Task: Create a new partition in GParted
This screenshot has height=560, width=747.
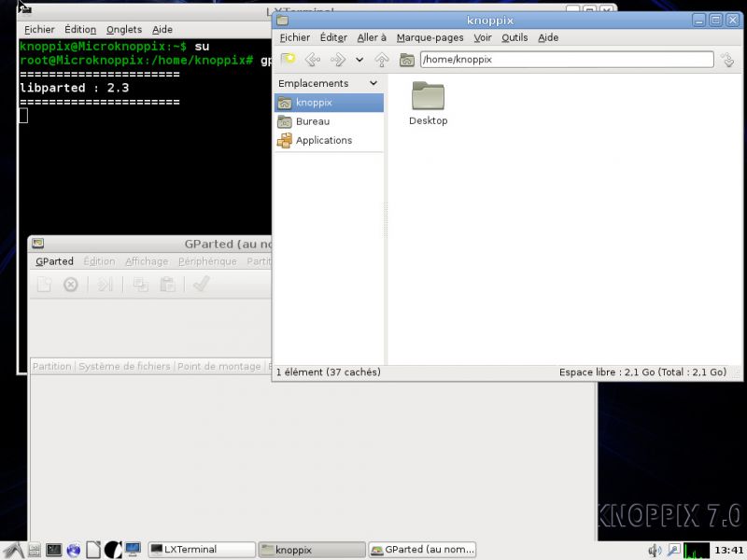Action: [44, 286]
